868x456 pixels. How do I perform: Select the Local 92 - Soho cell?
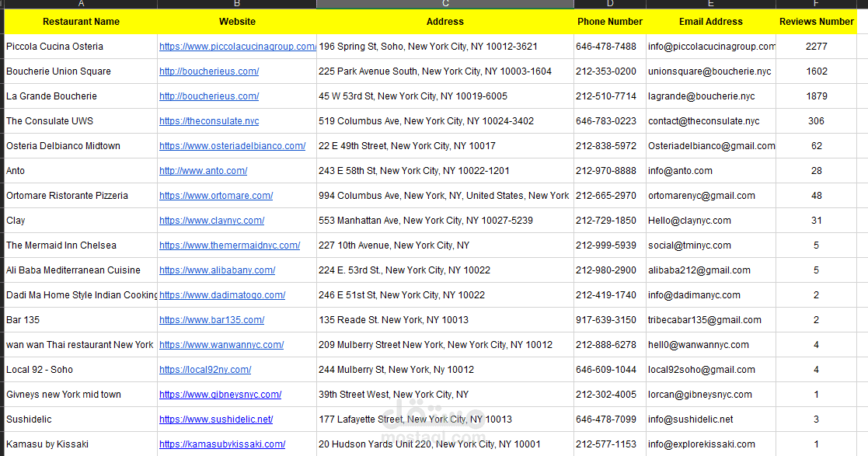81,371
